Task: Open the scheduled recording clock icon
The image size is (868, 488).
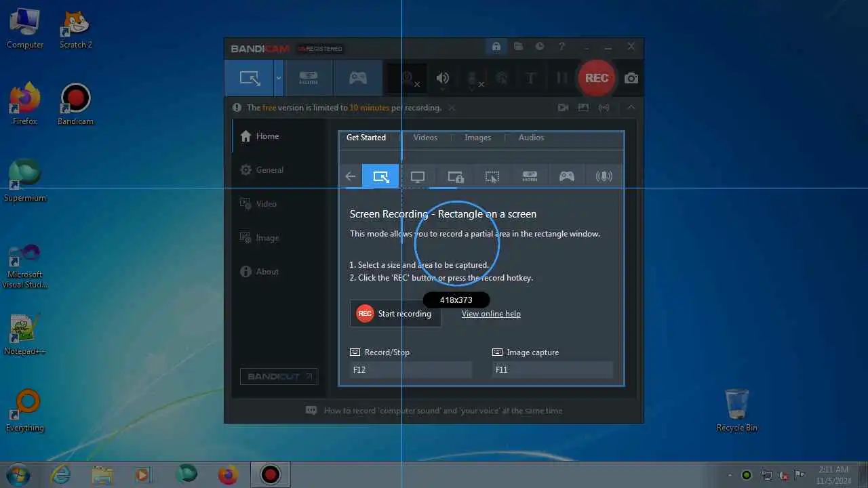Action: [540, 47]
